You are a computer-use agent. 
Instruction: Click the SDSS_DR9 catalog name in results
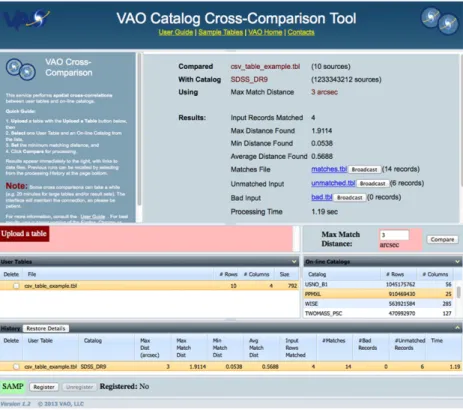coord(249,79)
